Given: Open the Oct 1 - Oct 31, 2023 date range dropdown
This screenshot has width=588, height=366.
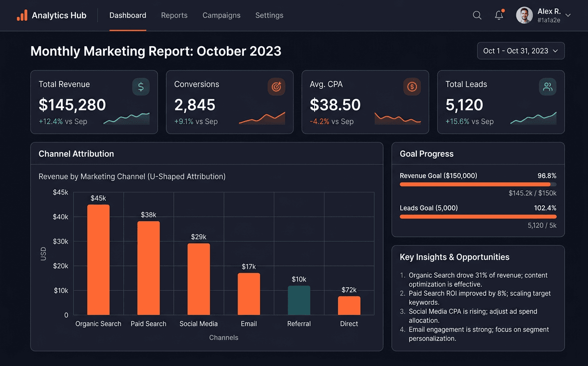Looking at the screenshot, I should click(x=521, y=51).
